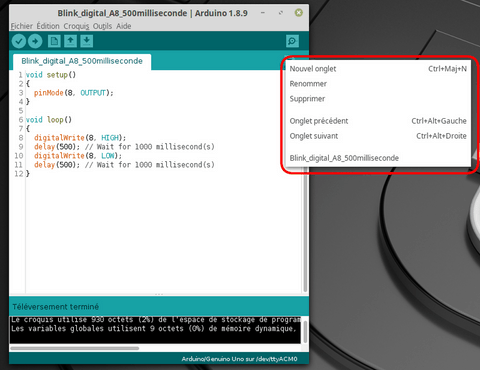480x370 pixels.
Task: Open the Croquis menu
Action: pyautogui.click(x=76, y=26)
